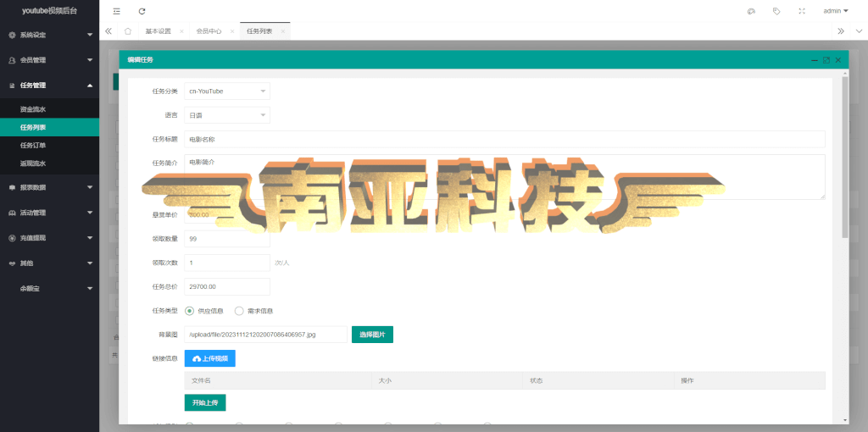Image resolution: width=868 pixels, height=432 pixels.
Task: Click the refresh page icon
Action: [142, 11]
